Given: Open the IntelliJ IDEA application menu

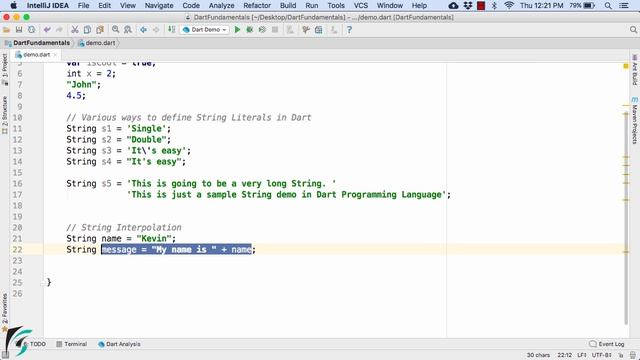Looking at the screenshot, I should pyautogui.click(x=47, y=5).
